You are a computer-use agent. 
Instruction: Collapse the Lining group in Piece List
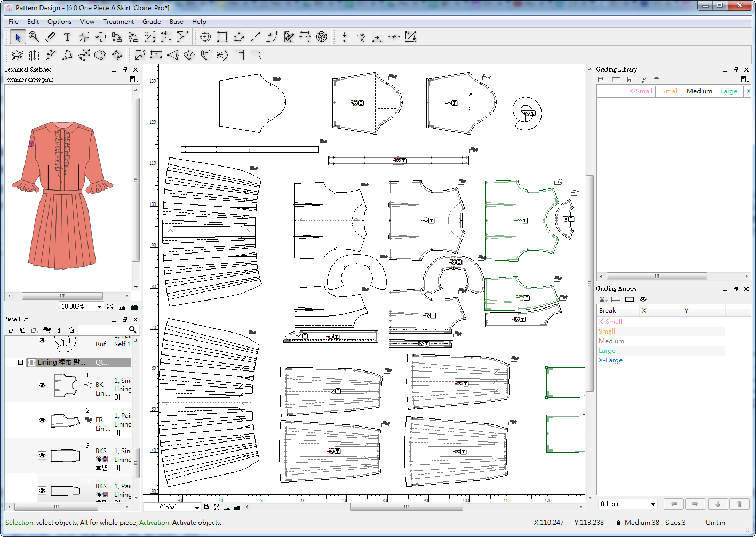pyautogui.click(x=20, y=362)
